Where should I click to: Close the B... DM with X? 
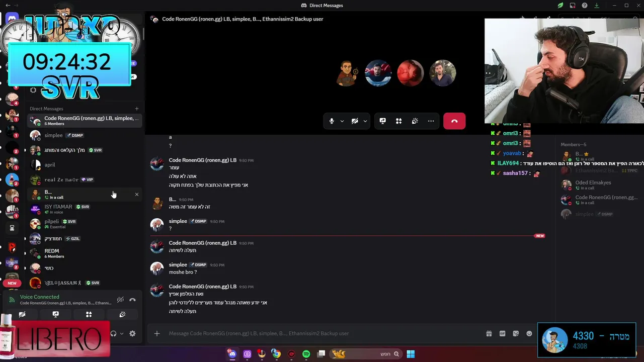(x=136, y=195)
